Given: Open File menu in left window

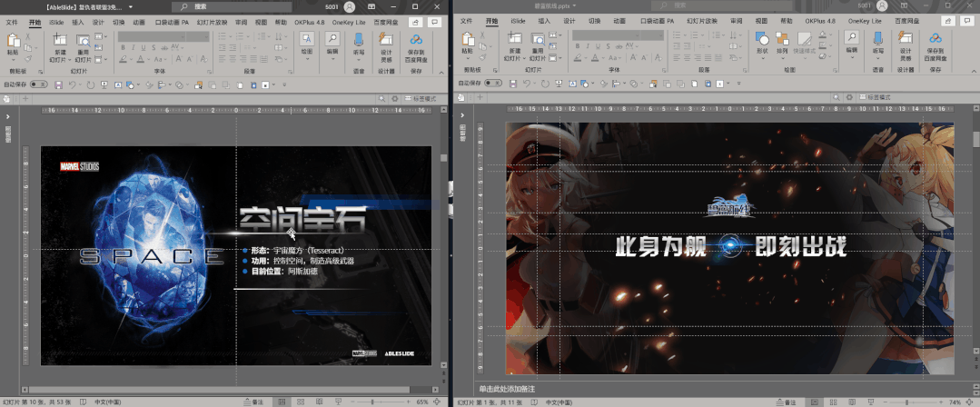Looking at the screenshot, I should pos(12,22).
